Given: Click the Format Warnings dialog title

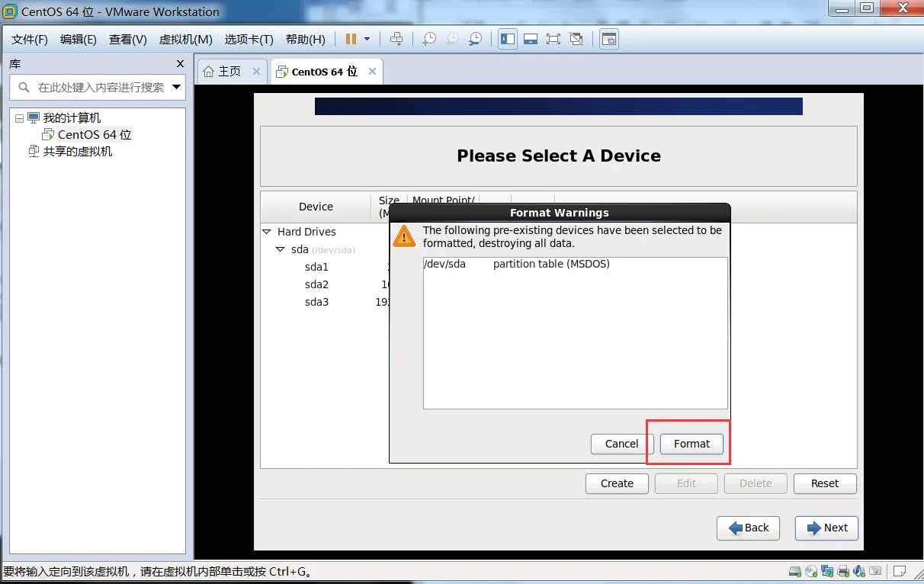Looking at the screenshot, I should (560, 213).
